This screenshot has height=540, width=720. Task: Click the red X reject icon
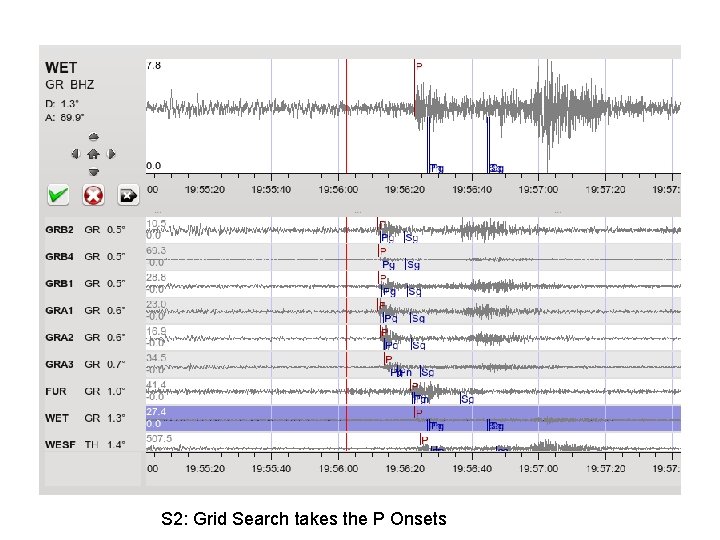93,195
